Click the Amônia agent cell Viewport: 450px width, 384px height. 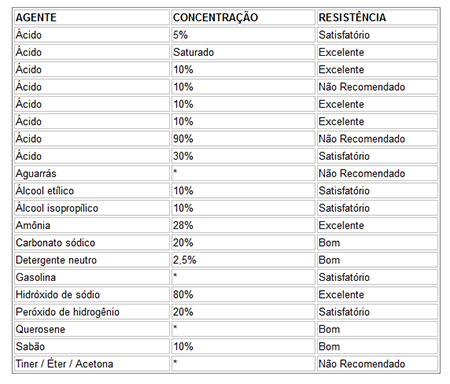point(92,225)
